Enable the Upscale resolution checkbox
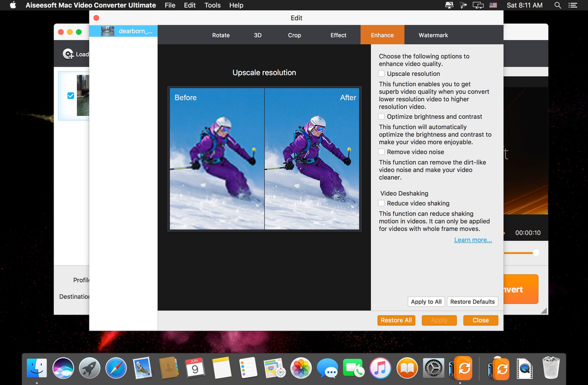This screenshot has height=385, width=588. click(381, 73)
